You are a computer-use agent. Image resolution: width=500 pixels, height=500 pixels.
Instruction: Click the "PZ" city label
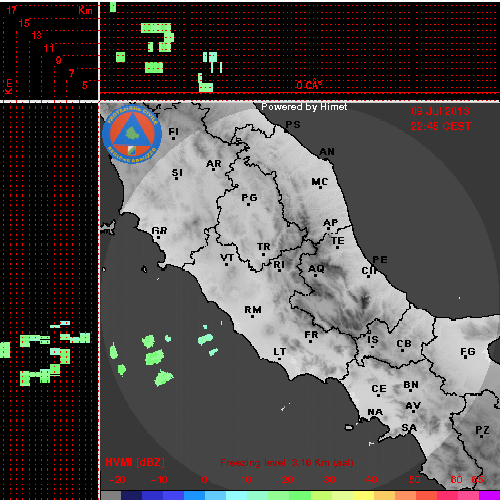click(x=482, y=430)
